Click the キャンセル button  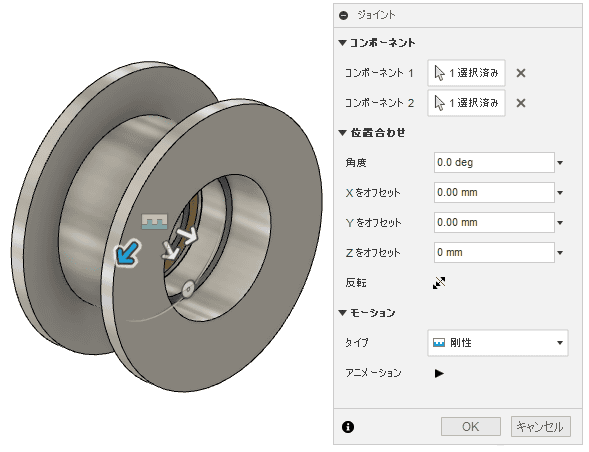[541, 427]
